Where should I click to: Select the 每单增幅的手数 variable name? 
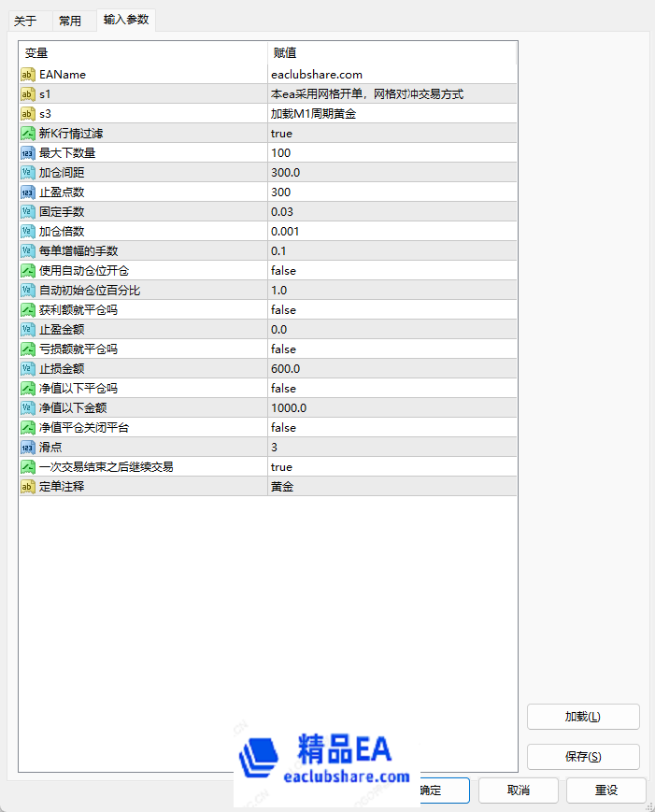click(78, 251)
